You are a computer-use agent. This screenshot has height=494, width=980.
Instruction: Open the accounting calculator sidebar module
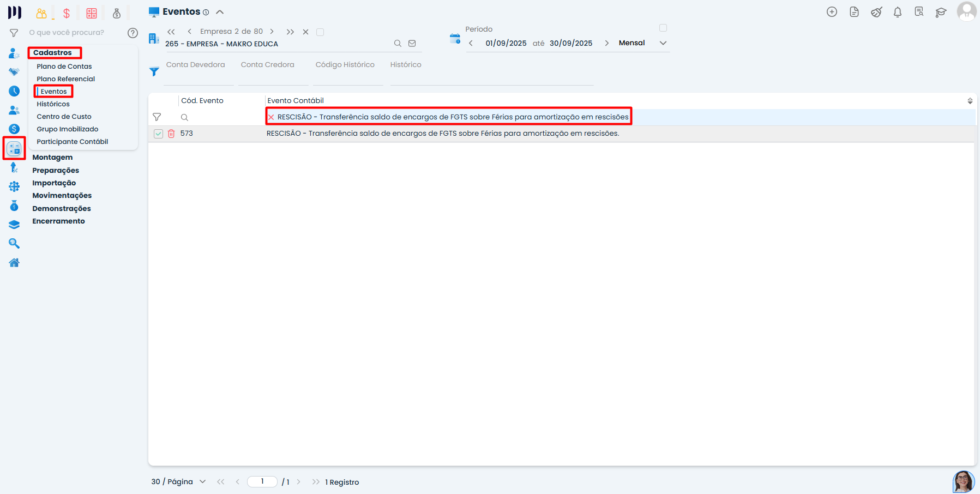click(x=14, y=148)
